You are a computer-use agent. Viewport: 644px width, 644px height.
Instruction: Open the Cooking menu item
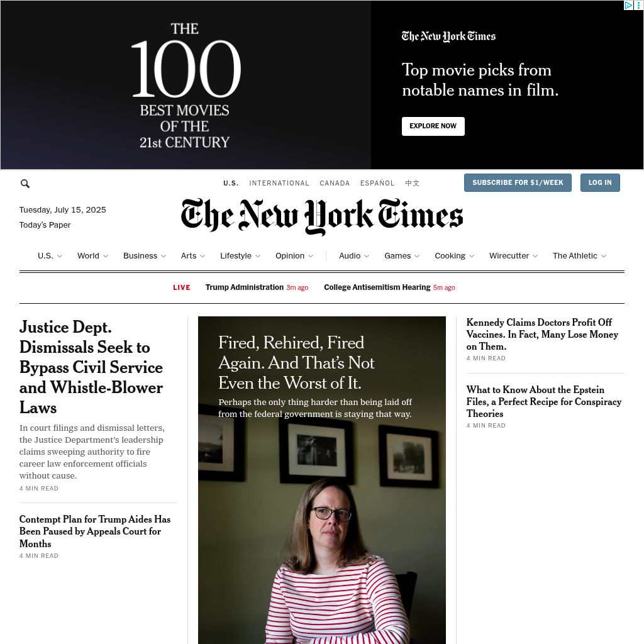point(450,256)
